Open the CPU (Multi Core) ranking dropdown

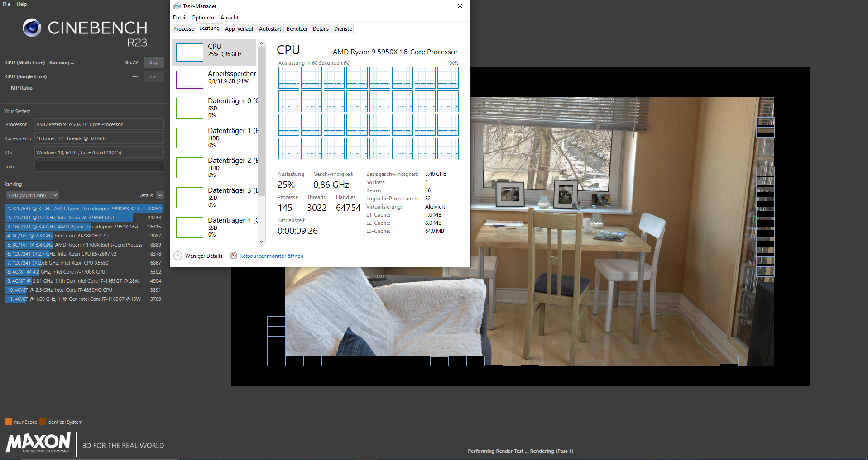[x=33, y=195]
